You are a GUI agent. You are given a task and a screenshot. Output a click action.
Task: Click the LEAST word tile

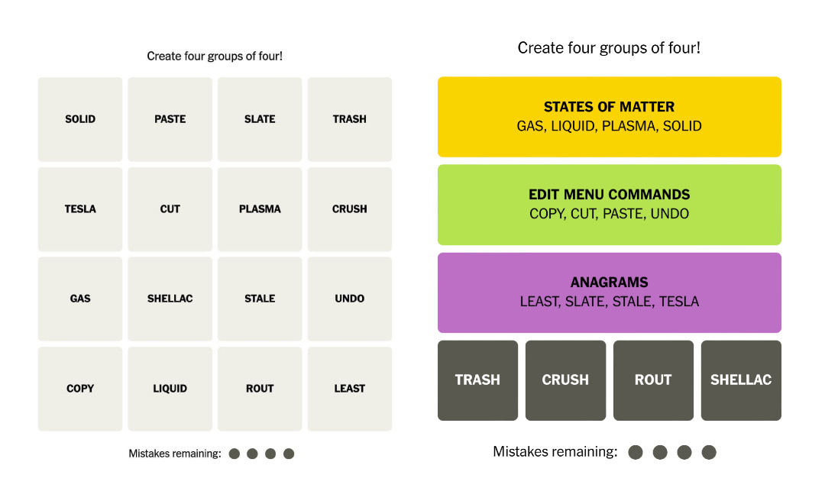click(x=349, y=389)
